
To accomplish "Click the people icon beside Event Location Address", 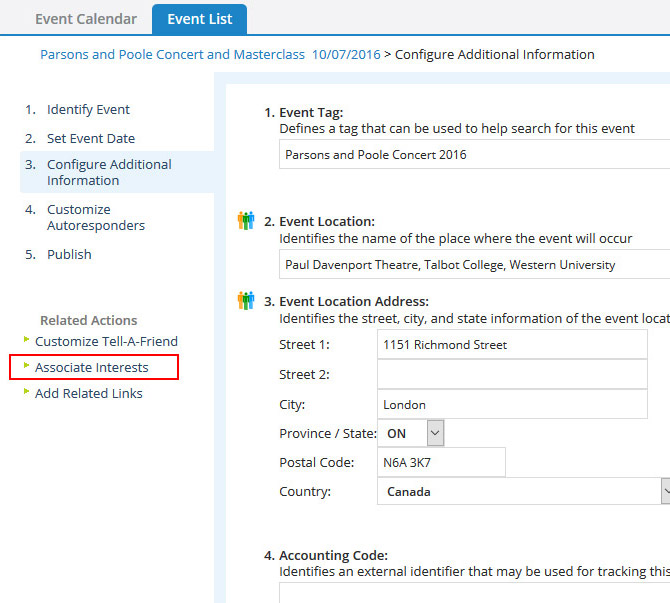I will 246,301.
